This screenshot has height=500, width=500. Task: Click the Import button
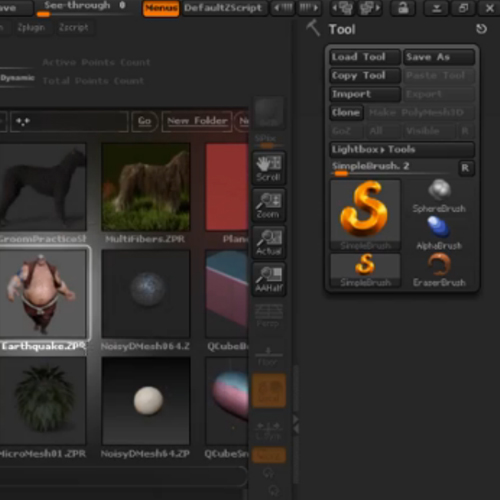click(365, 94)
